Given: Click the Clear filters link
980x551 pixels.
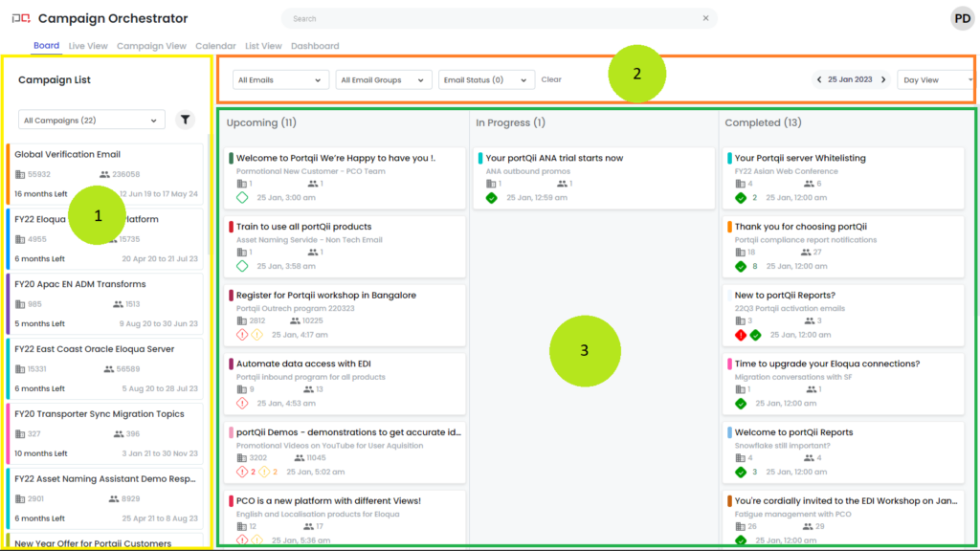Looking at the screenshot, I should 551,80.
